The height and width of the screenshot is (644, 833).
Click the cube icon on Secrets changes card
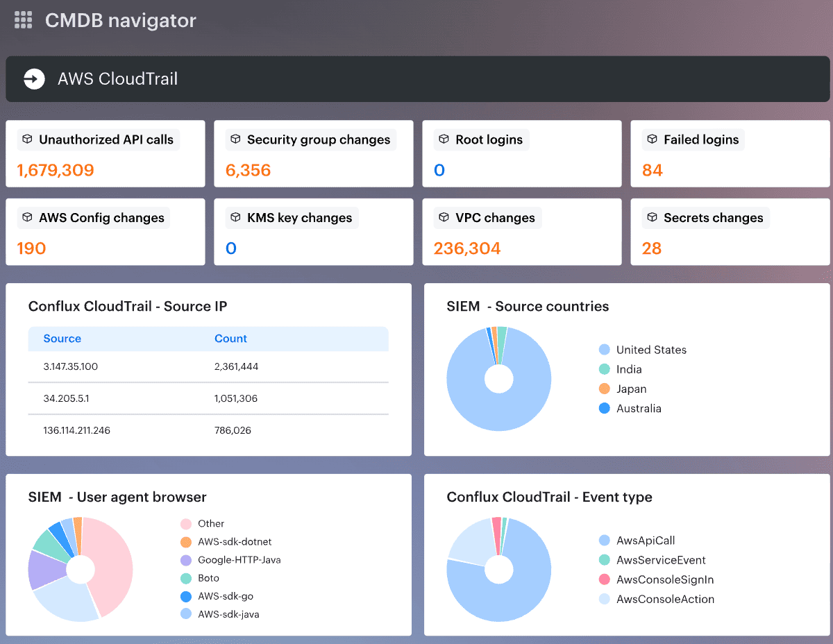653,217
